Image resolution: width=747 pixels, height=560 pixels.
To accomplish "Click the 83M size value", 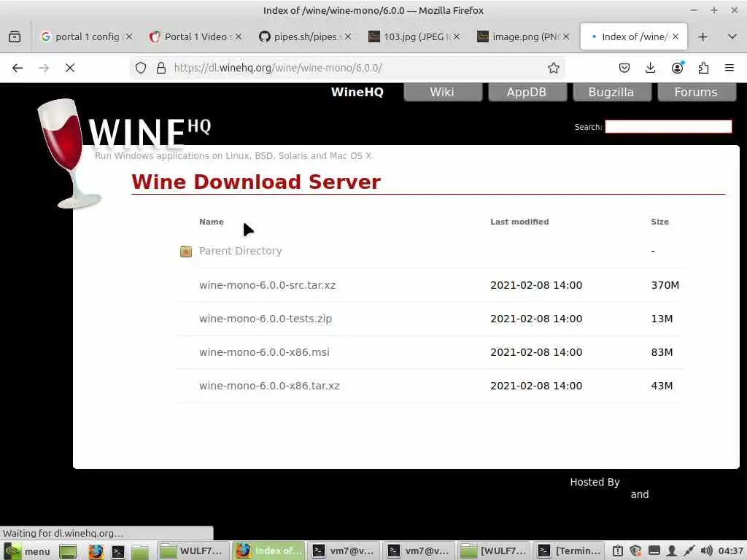I will [662, 352].
